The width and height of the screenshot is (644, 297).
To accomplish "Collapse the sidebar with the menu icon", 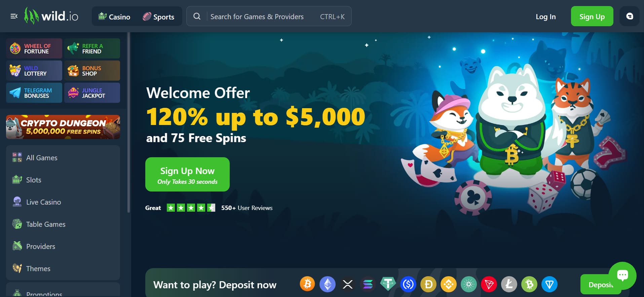I will point(14,16).
